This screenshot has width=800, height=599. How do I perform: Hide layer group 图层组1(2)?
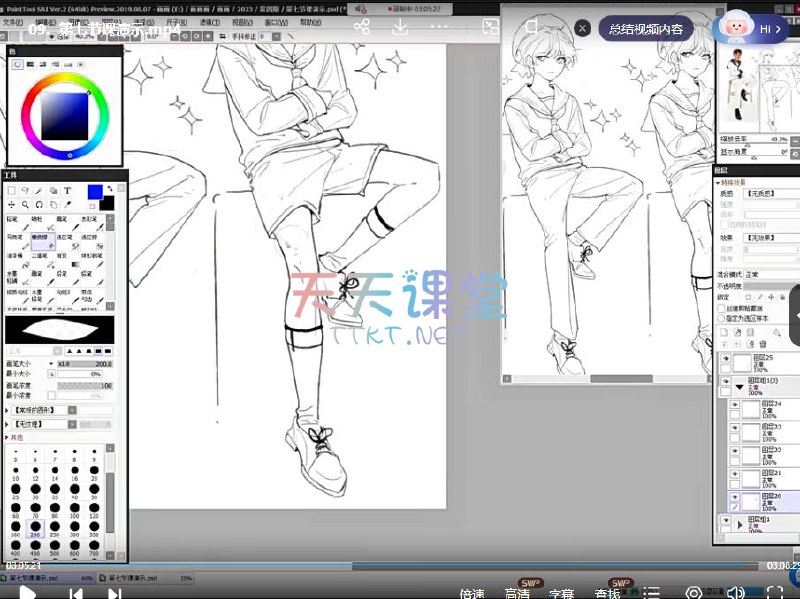click(726, 381)
